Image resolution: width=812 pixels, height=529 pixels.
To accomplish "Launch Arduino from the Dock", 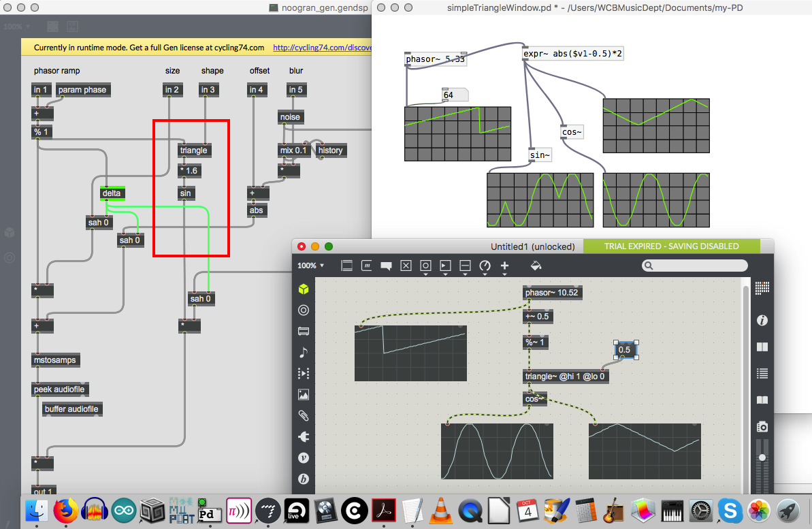I will click(x=124, y=511).
